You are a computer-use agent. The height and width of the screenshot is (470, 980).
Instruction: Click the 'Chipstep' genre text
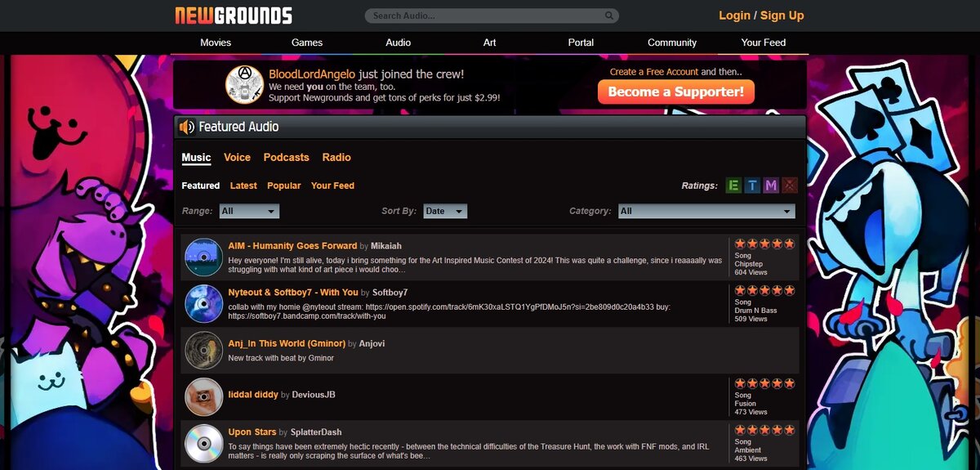point(750,264)
